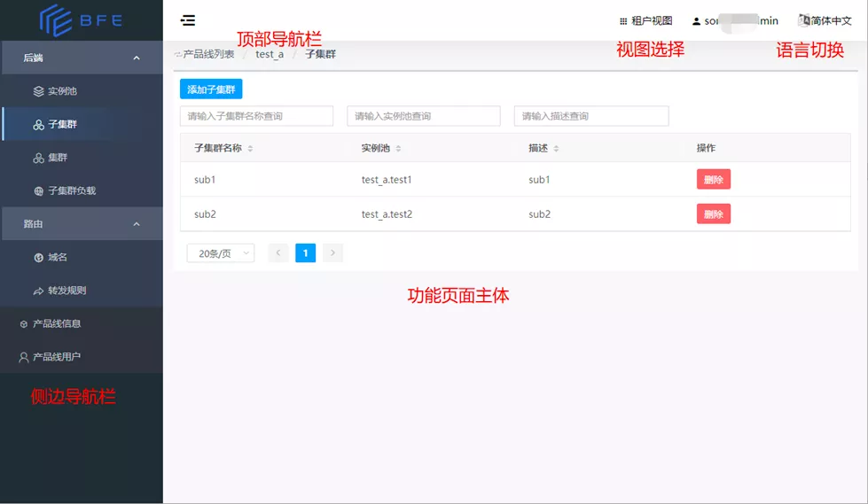
Task: Click the 添加子集群 button
Action: pyautogui.click(x=211, y=89)
